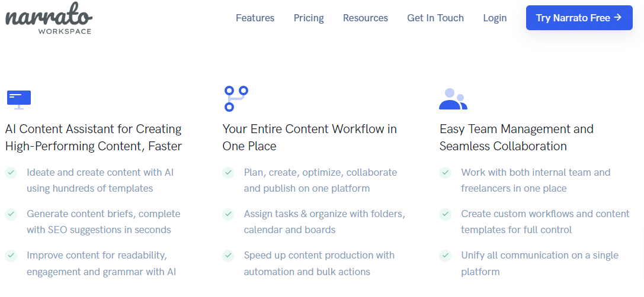Click checkmark next to 'Unify all communication'

point(445,256)
